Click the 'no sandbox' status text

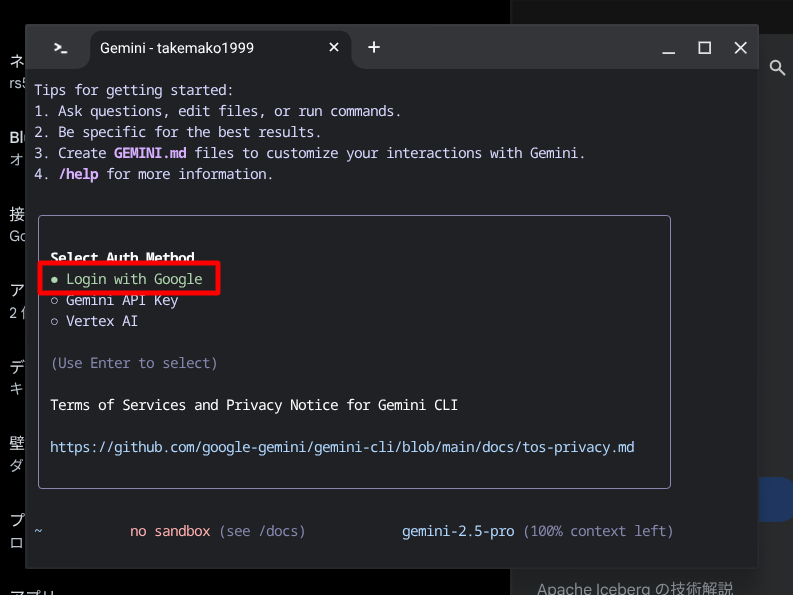[x=170, y=531]
